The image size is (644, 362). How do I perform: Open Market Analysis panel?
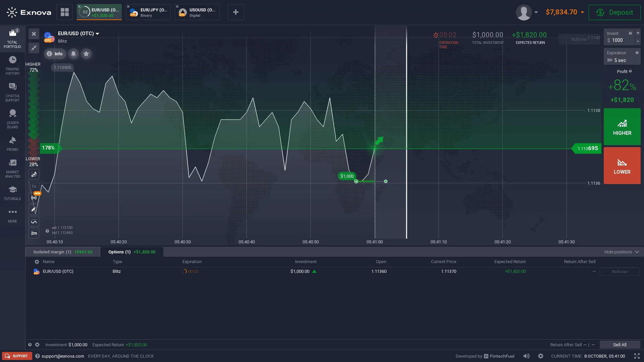(x=12, y=169)
